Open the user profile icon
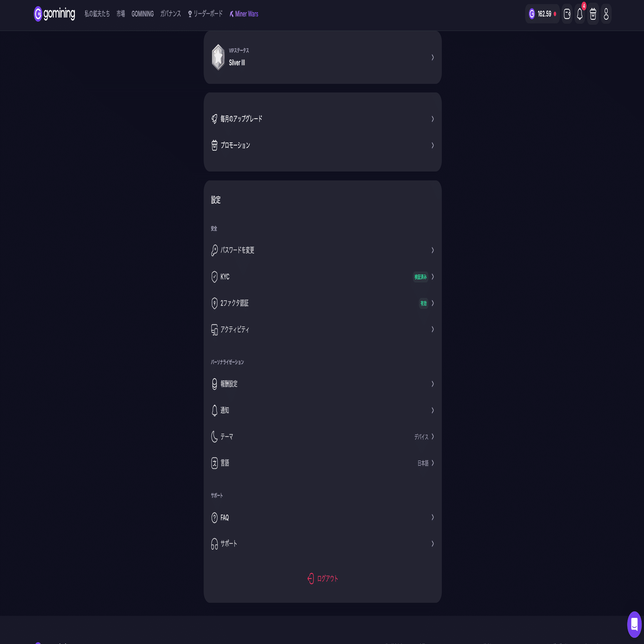 coord(606,14)
